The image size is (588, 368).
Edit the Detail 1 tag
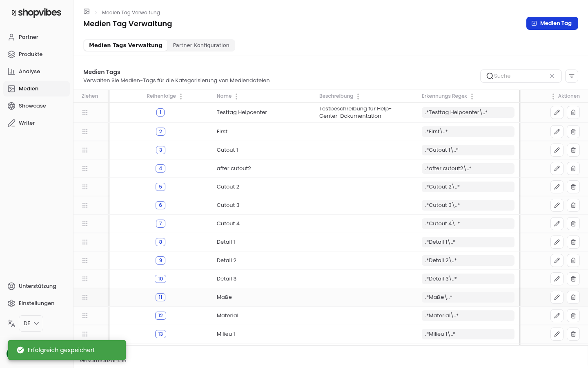pos(557,242)
